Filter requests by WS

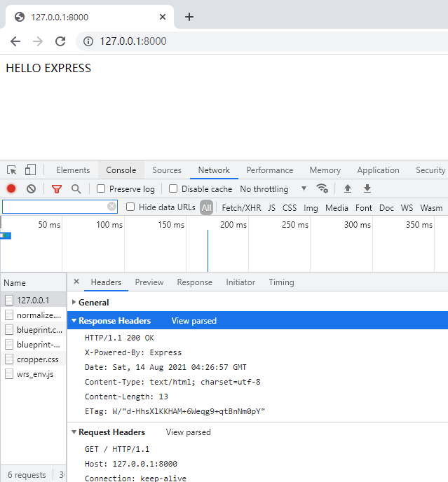pyautogui.click(x=407, y=208)
